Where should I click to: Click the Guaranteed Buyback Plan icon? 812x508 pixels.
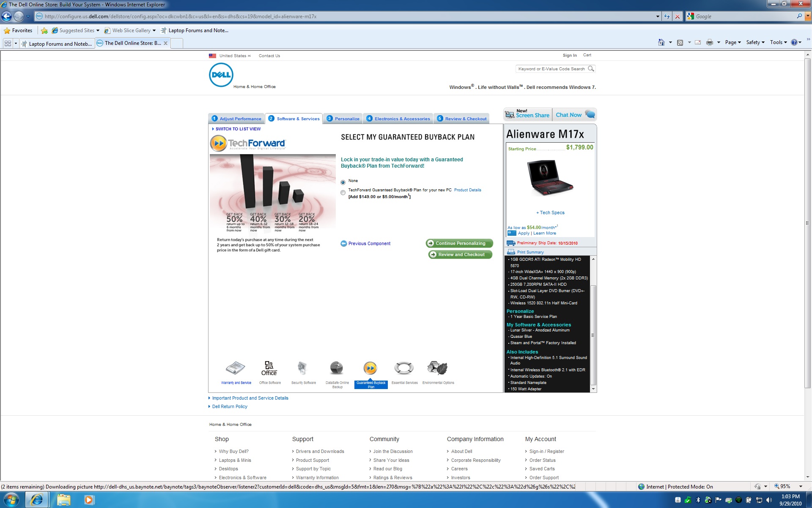(370, 368)
